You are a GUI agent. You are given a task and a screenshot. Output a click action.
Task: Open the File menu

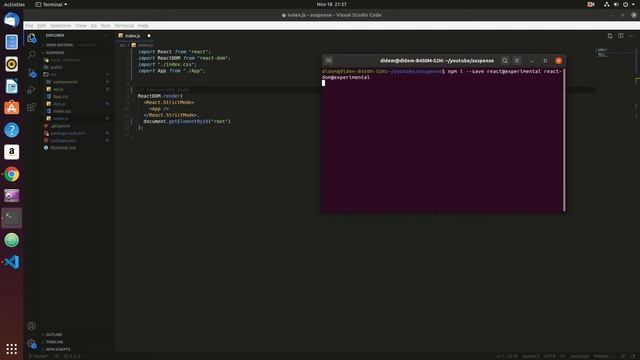[x=29, y=25]
